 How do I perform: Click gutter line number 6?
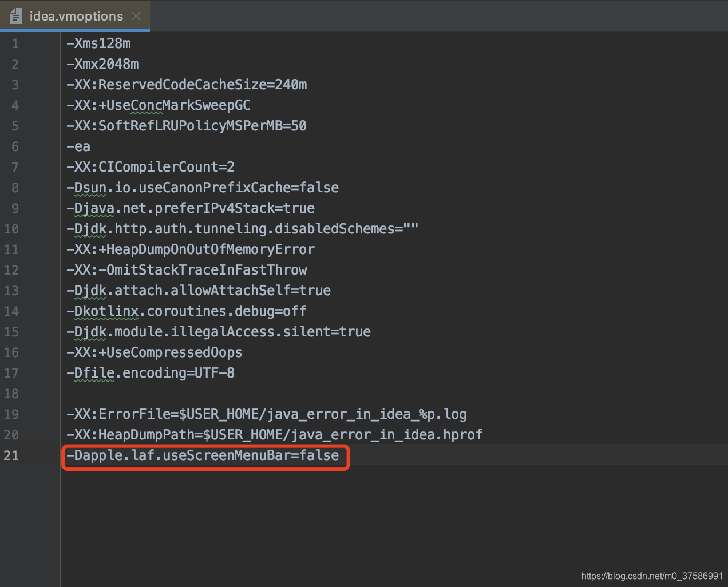[15, 146]
